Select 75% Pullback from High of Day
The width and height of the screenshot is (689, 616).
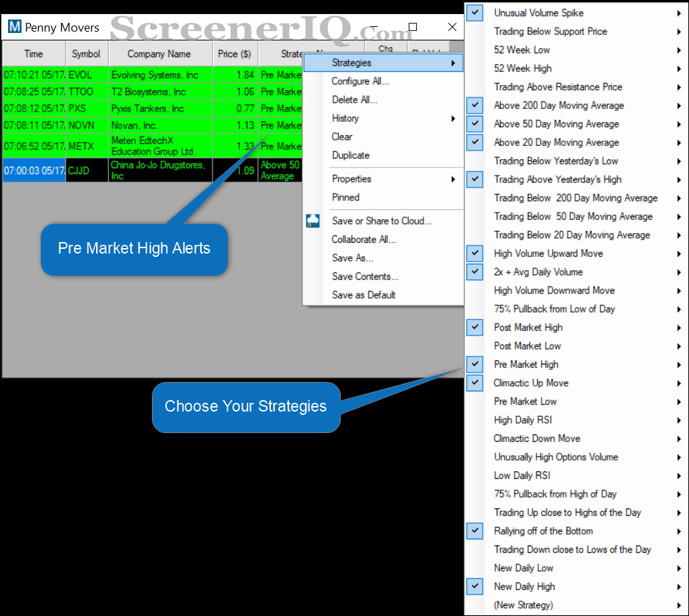555,494
